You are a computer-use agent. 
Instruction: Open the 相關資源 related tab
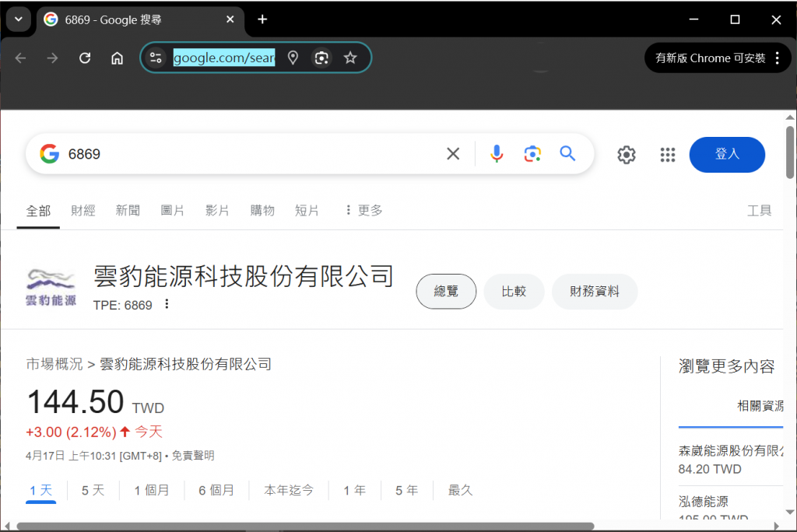[x=760, y=406]
